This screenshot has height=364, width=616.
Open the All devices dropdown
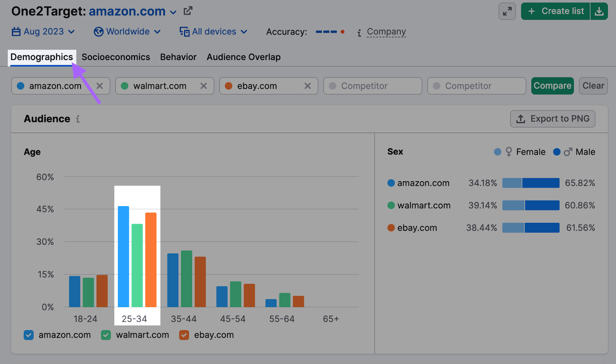point(214,32)
